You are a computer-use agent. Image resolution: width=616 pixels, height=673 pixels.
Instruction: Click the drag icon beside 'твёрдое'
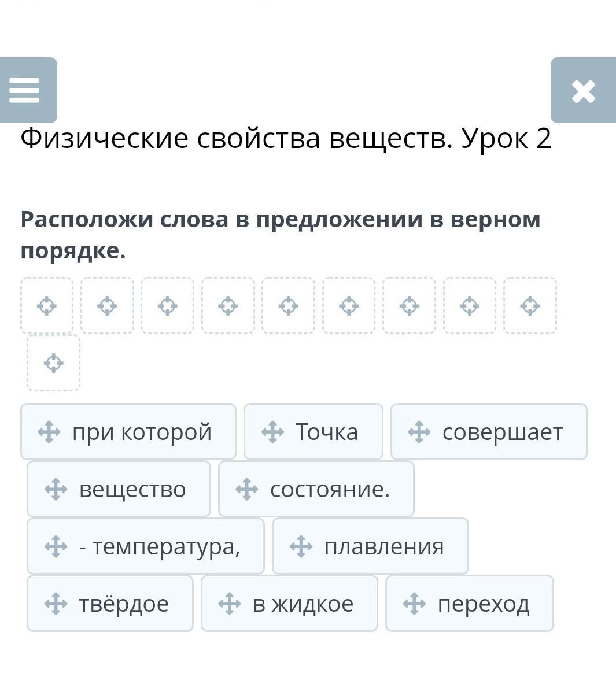tap(56, 604)
